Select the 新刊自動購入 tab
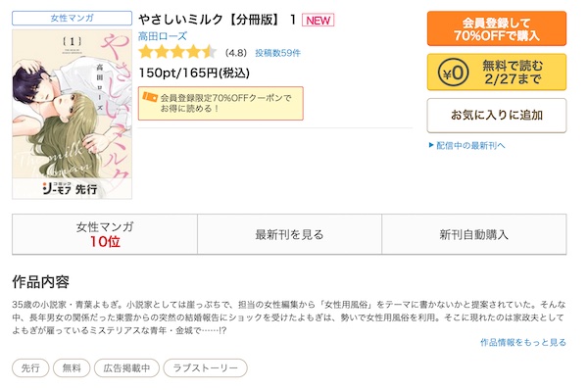 click(x=474, y=234)
